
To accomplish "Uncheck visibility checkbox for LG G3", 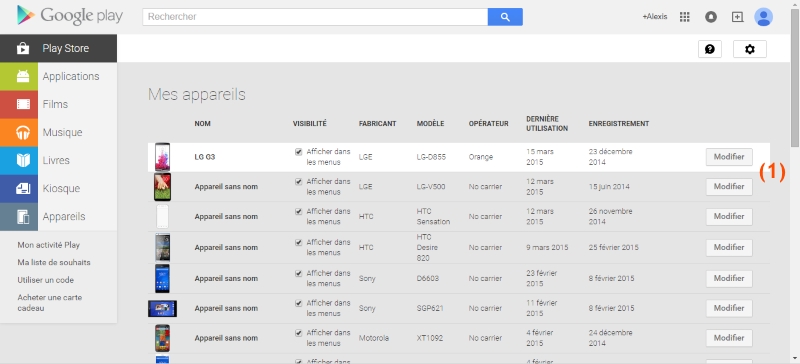I will 298,152.
